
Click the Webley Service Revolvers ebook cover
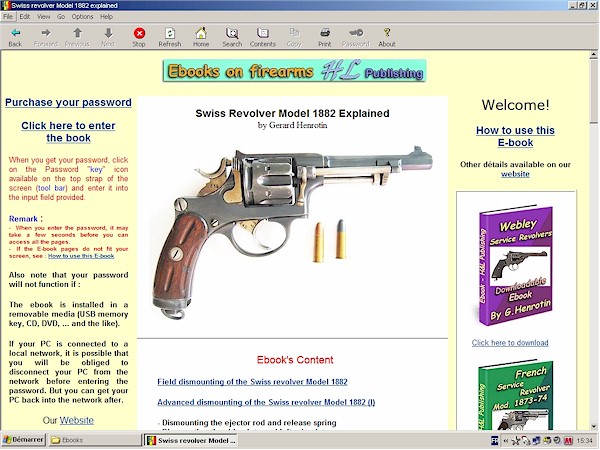[x=515, y=266]
